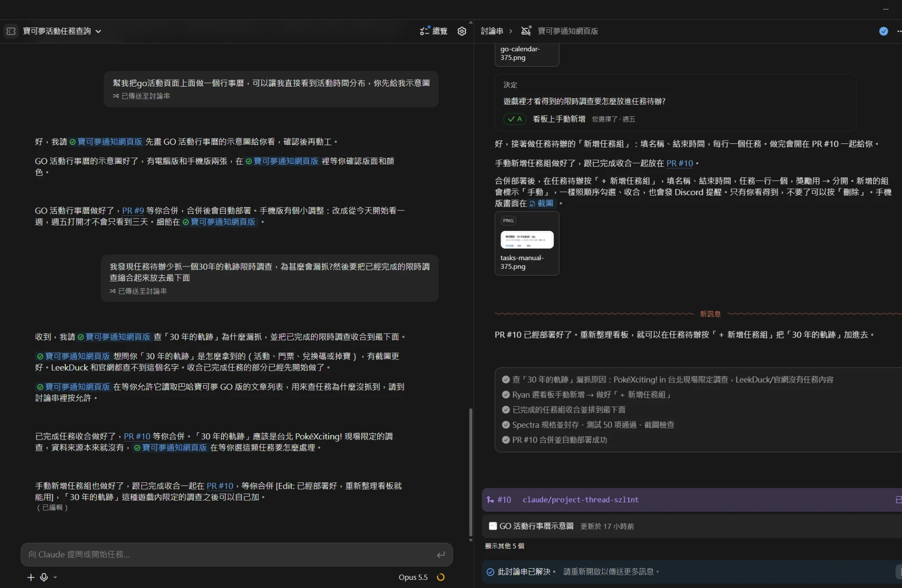Open pull request #10 branch claude/project-thread-szl1nt
The height and width of the screenshot is (588, 902).
(692, 500)
